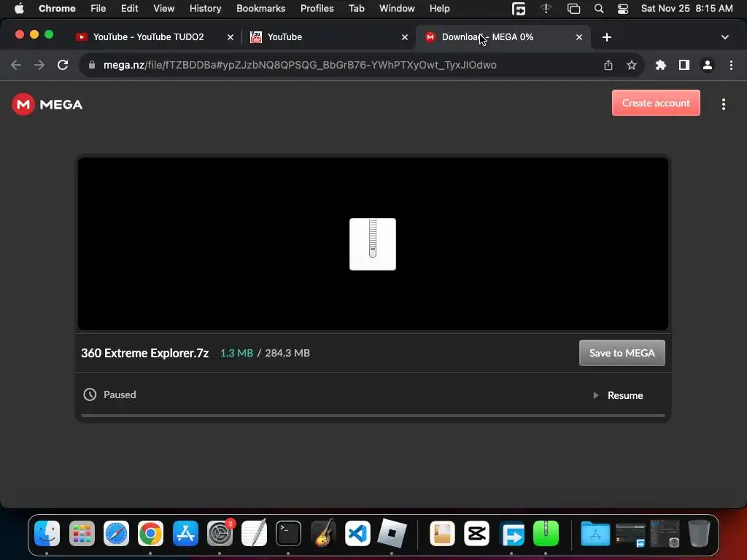This screenshot has height=560, width=747.
Task: Close the YouTube TUDO2 tab
Action: pos(230,37)
